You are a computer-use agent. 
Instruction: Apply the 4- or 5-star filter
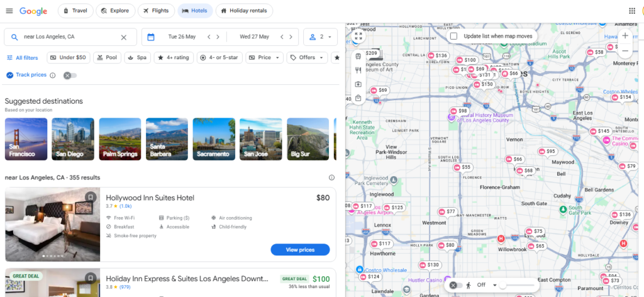[219, 57]
